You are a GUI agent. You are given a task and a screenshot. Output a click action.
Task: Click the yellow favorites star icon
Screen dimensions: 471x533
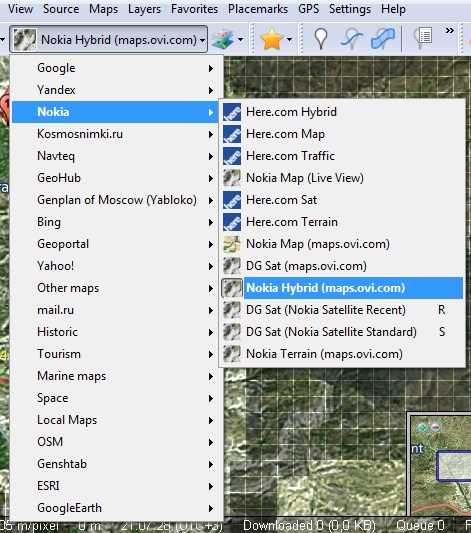coord(272,39)
